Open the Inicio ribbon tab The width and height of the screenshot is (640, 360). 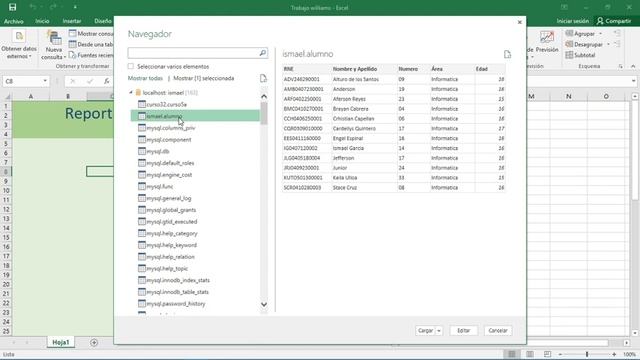click(42, 21)
